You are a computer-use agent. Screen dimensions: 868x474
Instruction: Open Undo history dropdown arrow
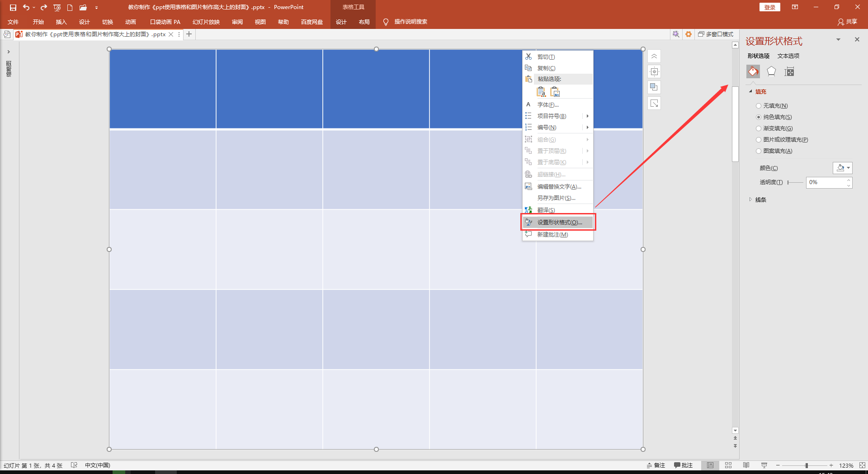pyautogui.click(x=34, y=7)
